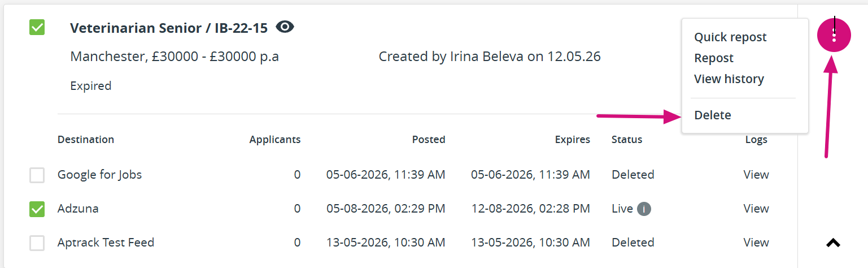
Task: Click the Destination column header
Action: 86,139
